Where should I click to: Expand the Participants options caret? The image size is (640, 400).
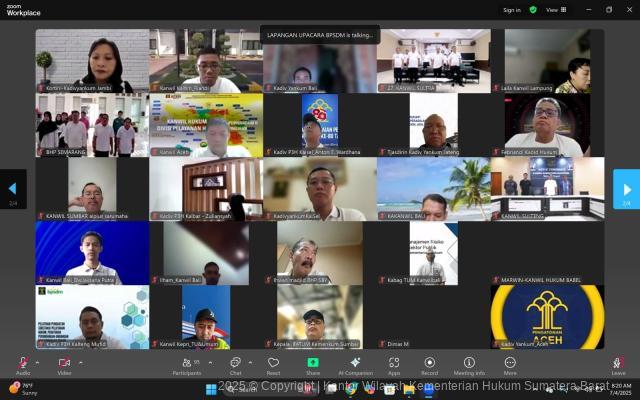click(x=208, y=360)
